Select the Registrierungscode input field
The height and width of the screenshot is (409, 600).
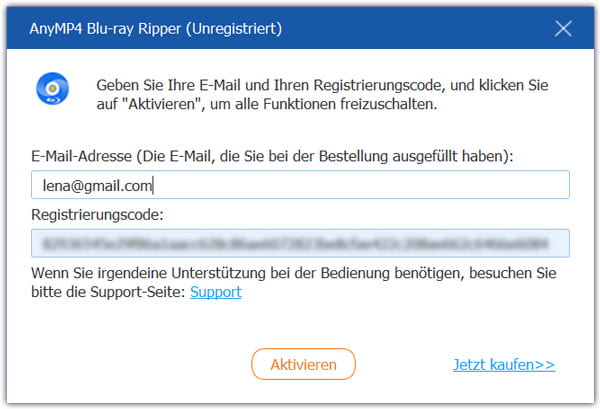click(x=300, y=243)
